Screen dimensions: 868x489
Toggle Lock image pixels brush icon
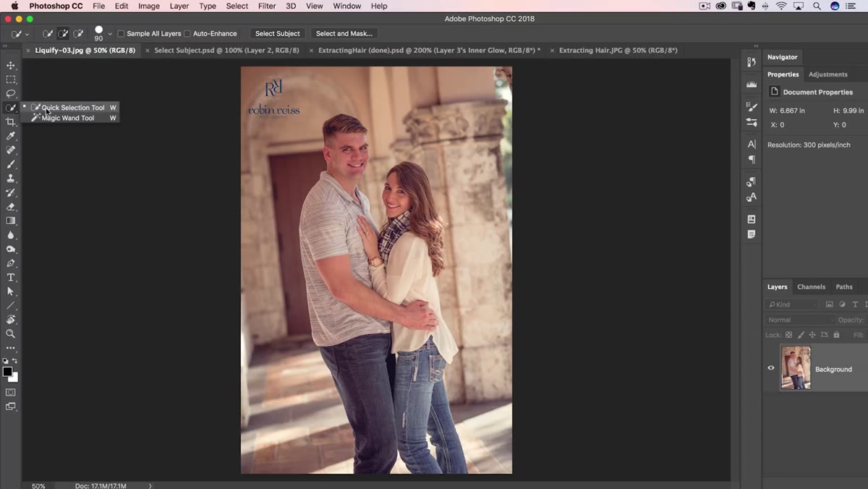tap(801, 335)
